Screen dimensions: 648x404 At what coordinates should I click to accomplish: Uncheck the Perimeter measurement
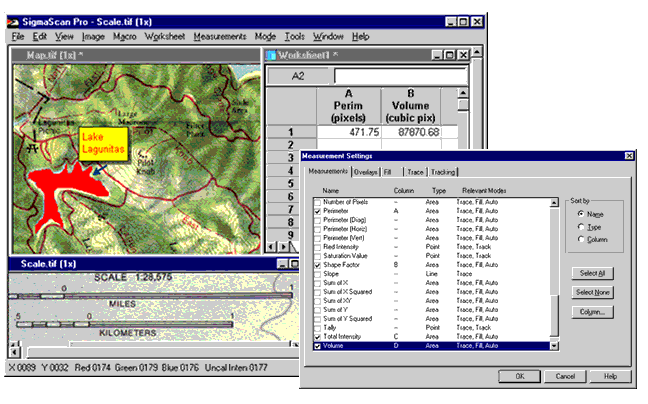[317, 212]
